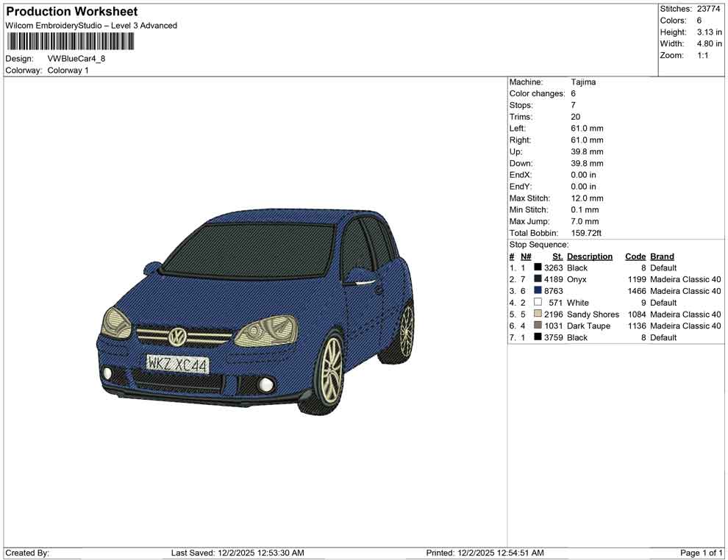Click the 'St.' column header

pos(557,256)
